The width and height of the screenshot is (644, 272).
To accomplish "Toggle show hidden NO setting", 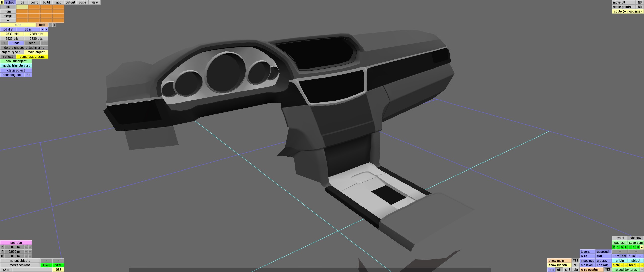I will [576, 265].
